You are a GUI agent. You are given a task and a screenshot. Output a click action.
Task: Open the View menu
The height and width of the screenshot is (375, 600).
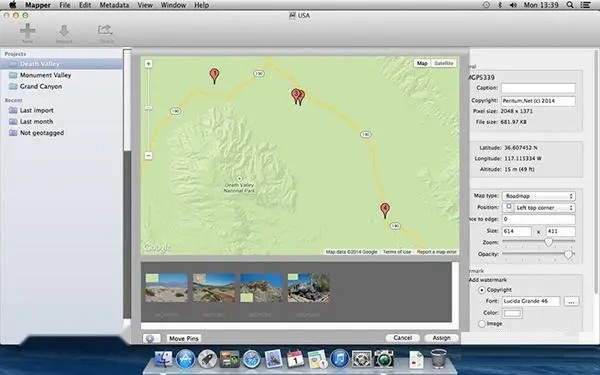coord(145,5)
